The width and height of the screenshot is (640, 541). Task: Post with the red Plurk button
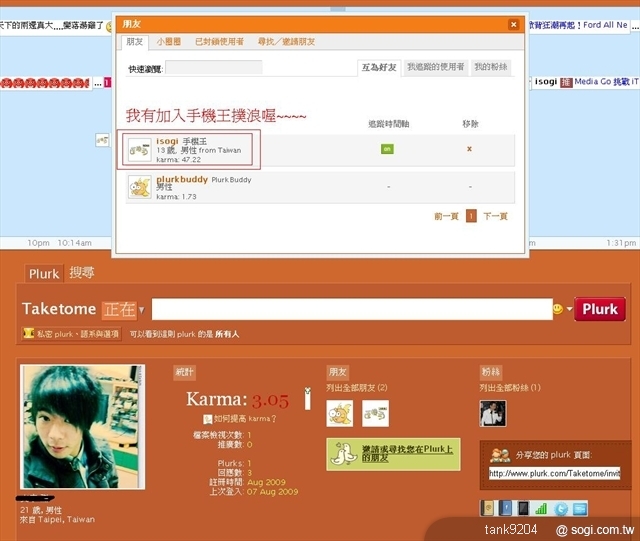[600, 309]
